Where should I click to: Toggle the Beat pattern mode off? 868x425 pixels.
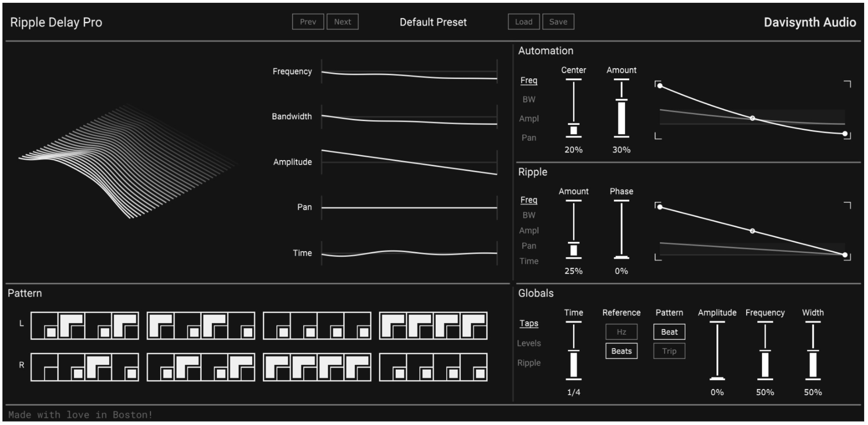pyautogui.click(x=669, y=332)
